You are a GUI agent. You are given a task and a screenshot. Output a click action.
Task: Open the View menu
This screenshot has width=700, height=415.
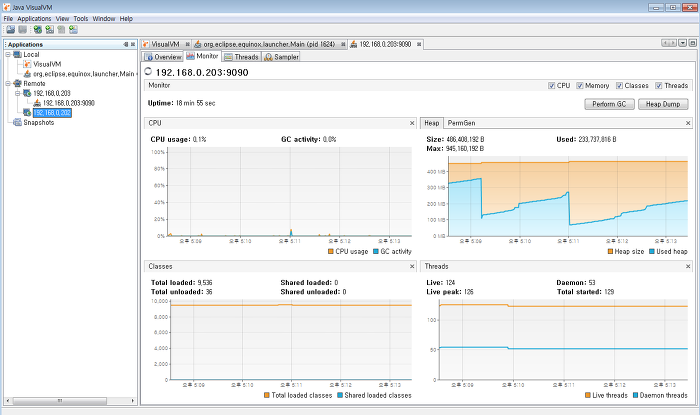pyautogui.click(x=62, y=19)
